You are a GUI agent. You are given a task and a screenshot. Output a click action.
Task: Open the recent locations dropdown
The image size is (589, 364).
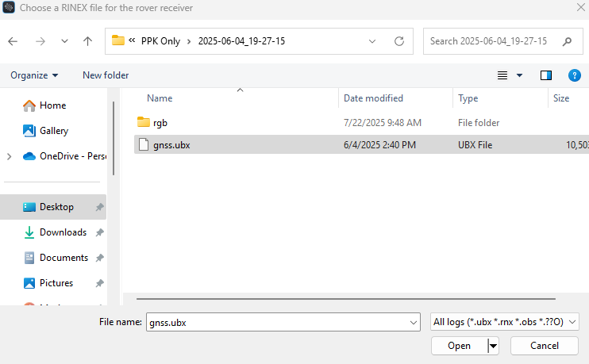64,41
